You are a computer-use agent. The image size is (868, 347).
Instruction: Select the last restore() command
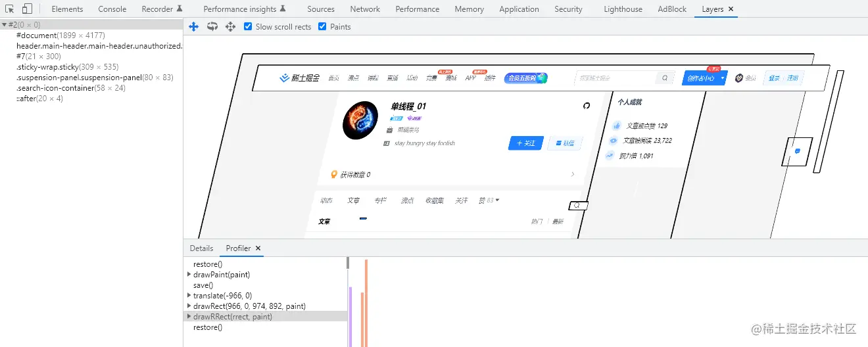(266, 327)
